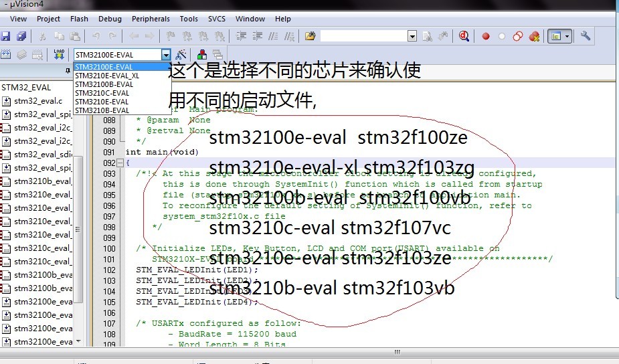The image size is (619, 364).
Task: Select STM32100B-EVAL target option
Action: tap(122, 84)
